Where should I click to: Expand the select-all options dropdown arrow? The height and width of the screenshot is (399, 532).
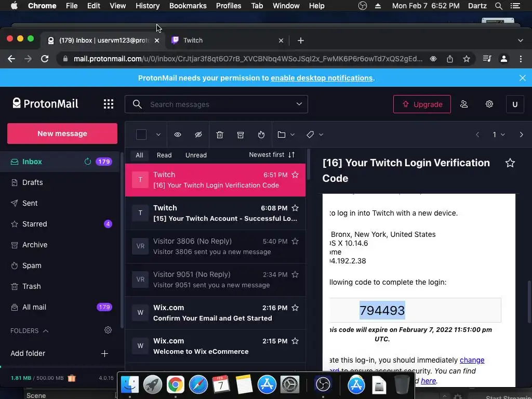click(158, 135)
